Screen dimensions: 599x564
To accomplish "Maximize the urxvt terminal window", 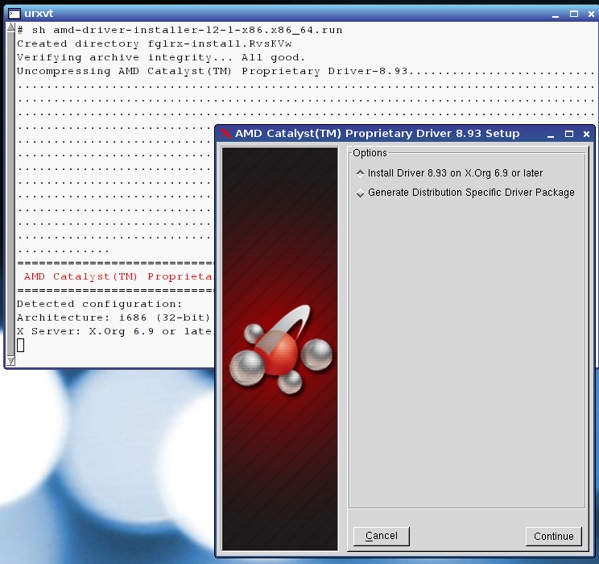I will (574, 14).
